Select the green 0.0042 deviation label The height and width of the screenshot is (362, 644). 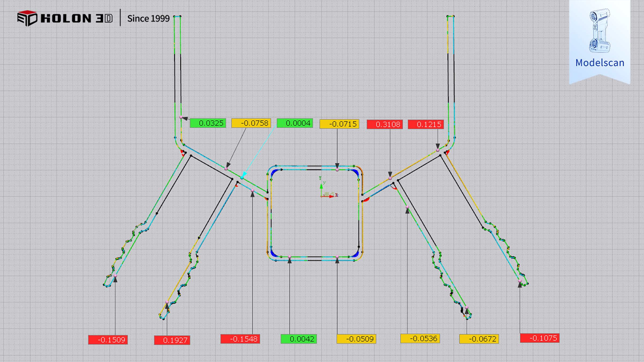(x=299, y=339)
